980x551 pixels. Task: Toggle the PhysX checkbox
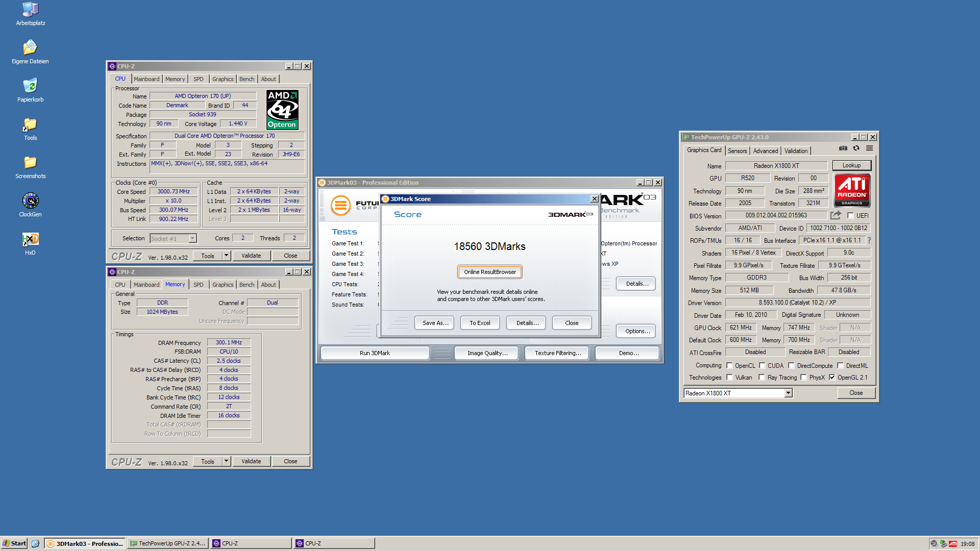click(803, 377)
